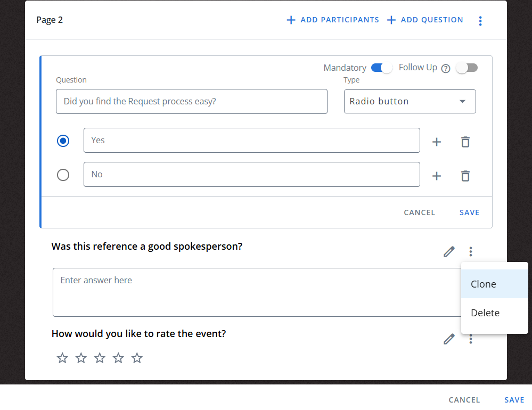Delete the No option with trash icon

(x=465, y=176)
